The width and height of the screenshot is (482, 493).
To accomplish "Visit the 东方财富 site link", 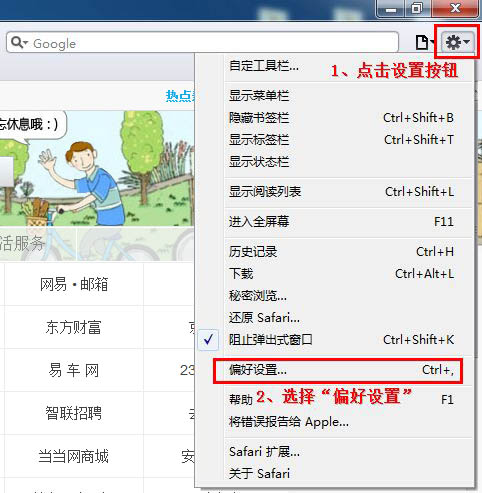I will point(73,327).
